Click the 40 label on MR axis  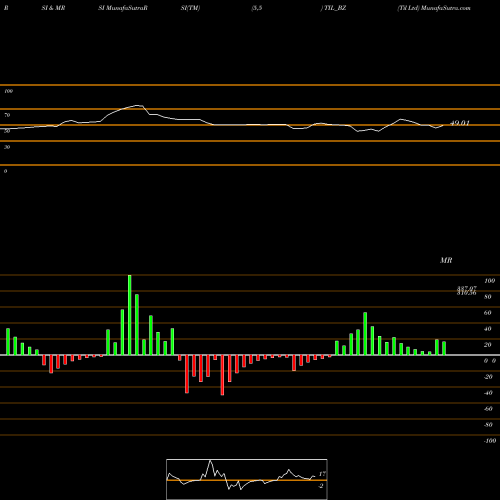click(x=488, y=329)
